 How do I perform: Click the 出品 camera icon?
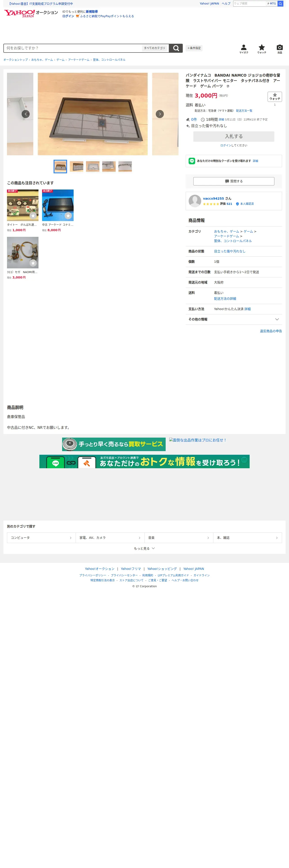280,49
